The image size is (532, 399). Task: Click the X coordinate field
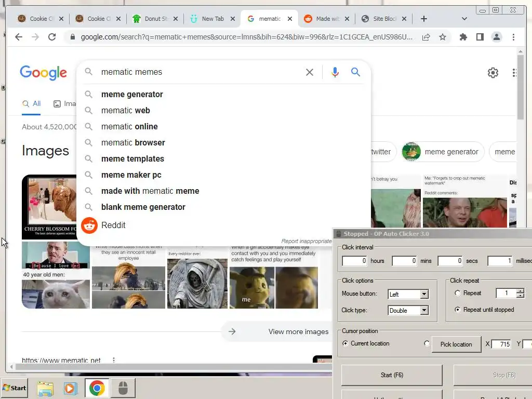pyautogui.click(x=501, y=344)
